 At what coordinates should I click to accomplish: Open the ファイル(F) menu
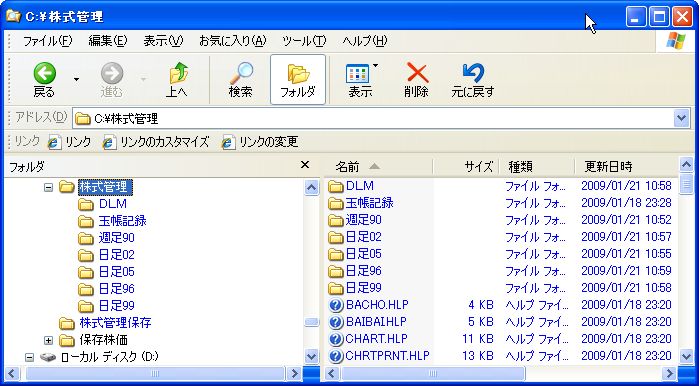[x=47, y=41]
